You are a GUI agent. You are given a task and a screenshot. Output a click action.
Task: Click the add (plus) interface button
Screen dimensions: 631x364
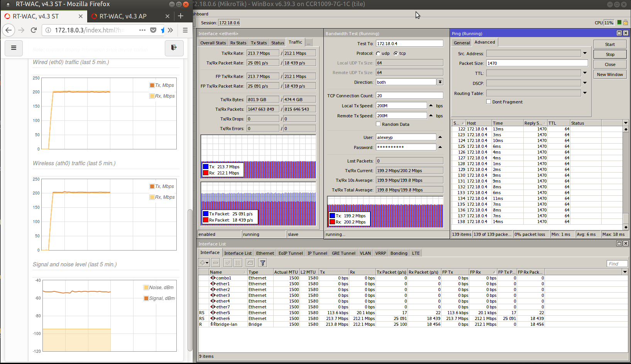click(204, 263)
